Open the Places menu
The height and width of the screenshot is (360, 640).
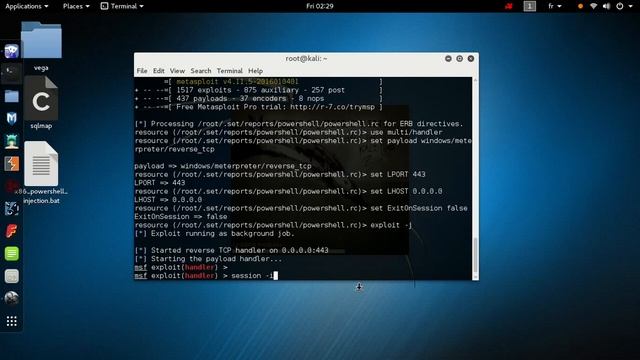point(76,6)
